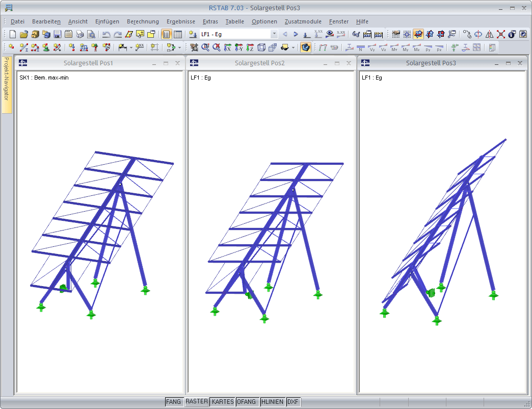The width and height of the screenshot is (532, 409).
Task: Undo the last action
Action: point(106,34)
